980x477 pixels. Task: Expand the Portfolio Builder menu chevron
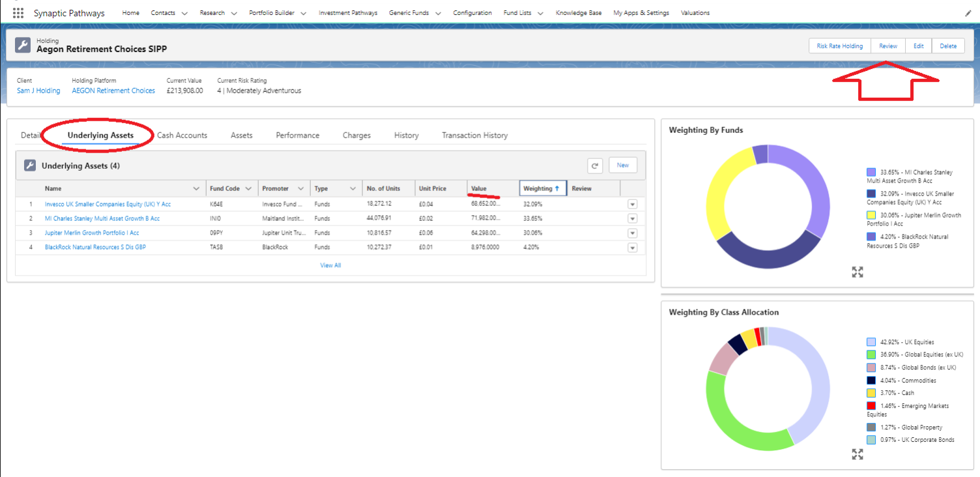click(x=304, y=13)
